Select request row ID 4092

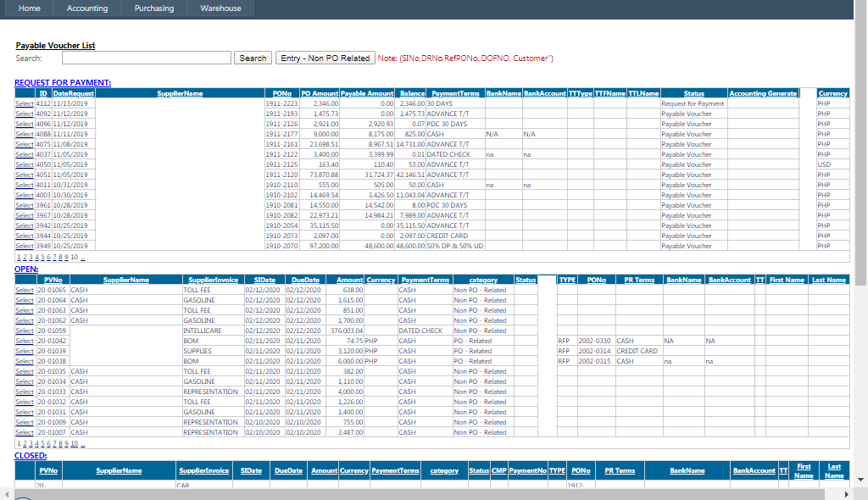[25, 114]
